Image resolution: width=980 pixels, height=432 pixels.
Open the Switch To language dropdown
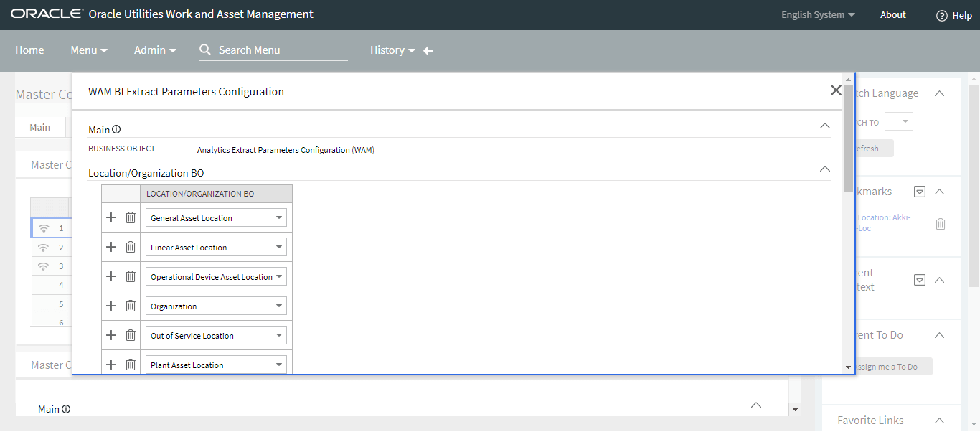click(x=899, y=121)
